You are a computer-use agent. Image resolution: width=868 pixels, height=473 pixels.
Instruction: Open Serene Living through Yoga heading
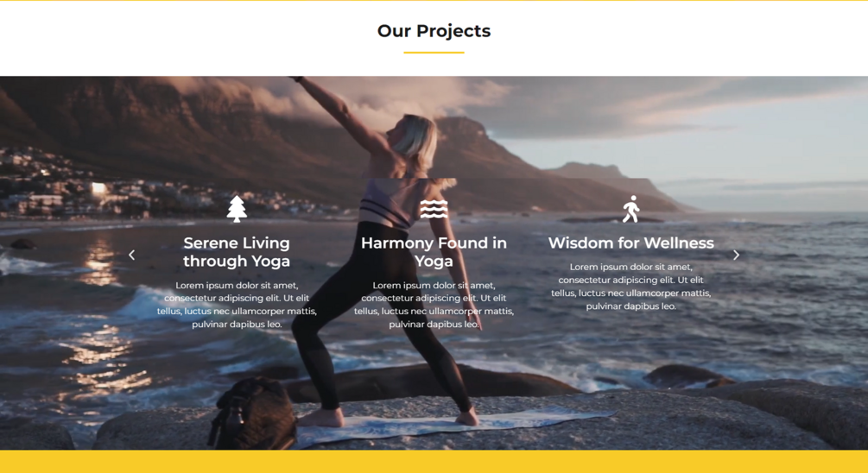(x=237, y=252)
